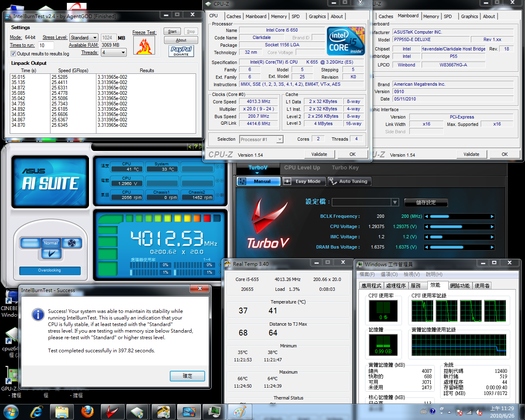Increase BCLK Frequency with right arrow
This screenshot has height=420, width=525.
(492, 217)
